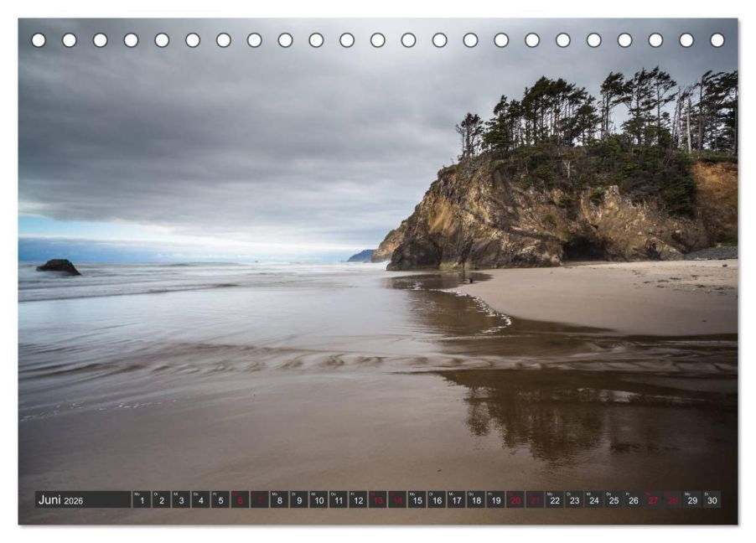This screenshot has width=756, height=543.
Task: Click the small sea rock in photo
Action: (x=59, y=267)
